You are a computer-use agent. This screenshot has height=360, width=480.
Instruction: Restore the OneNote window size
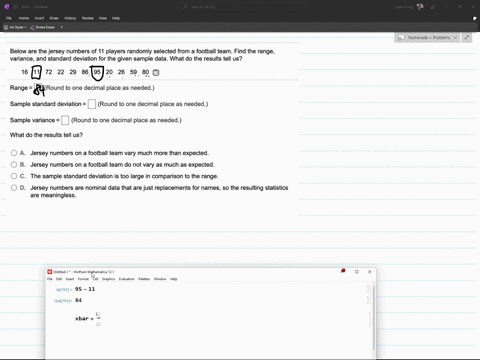click(460, 7)
